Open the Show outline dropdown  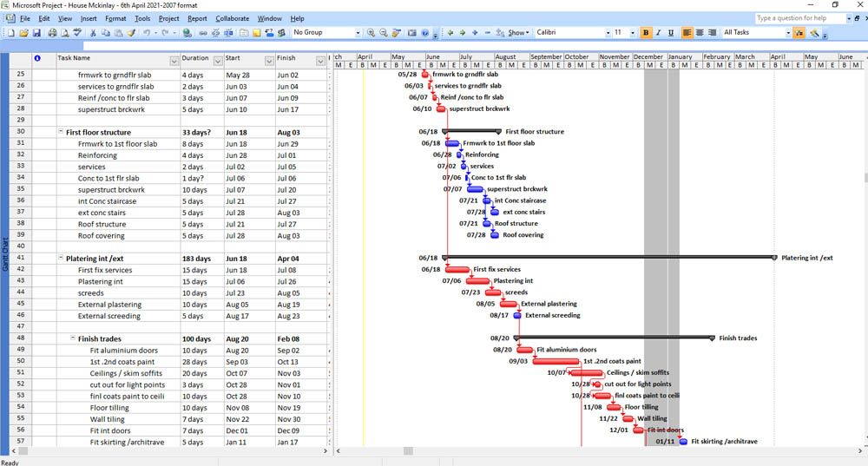519,33
